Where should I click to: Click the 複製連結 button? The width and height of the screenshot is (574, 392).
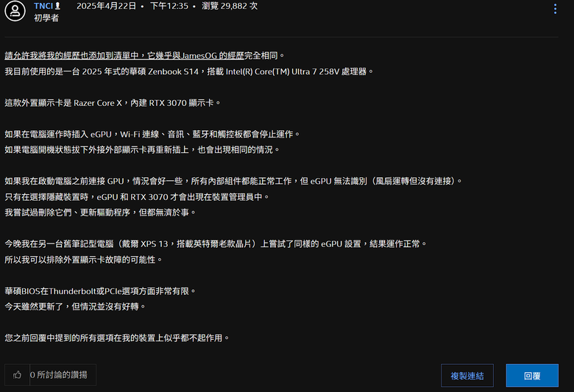[x=467, y=376]
